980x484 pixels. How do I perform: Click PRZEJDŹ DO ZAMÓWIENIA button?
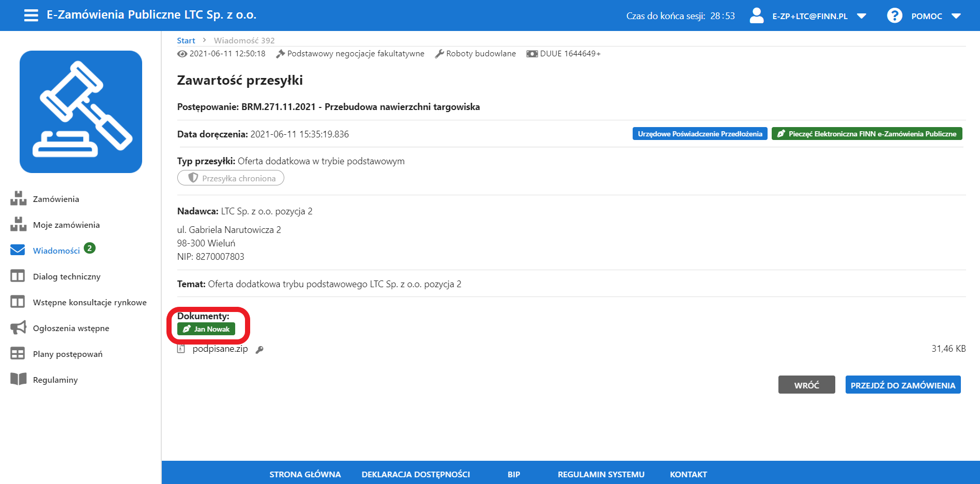click(903, 385)
